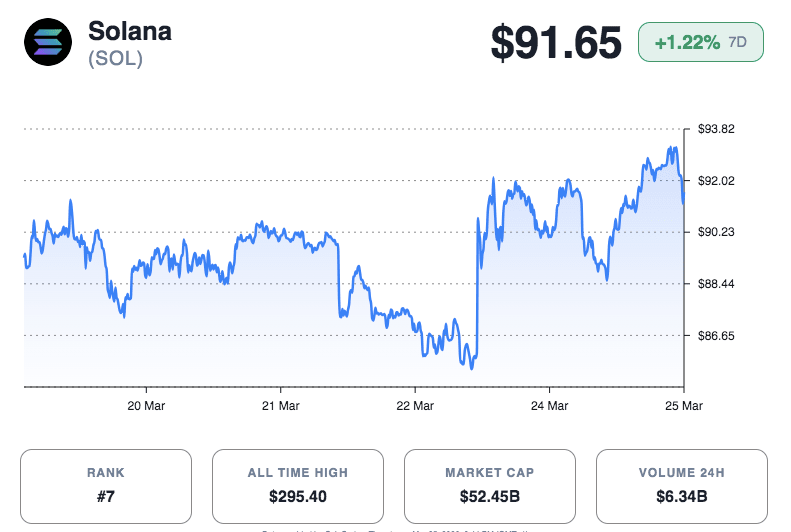Click the $86.65 price axis label
This screenshot has height=532, width=791.
coord(715,336)
